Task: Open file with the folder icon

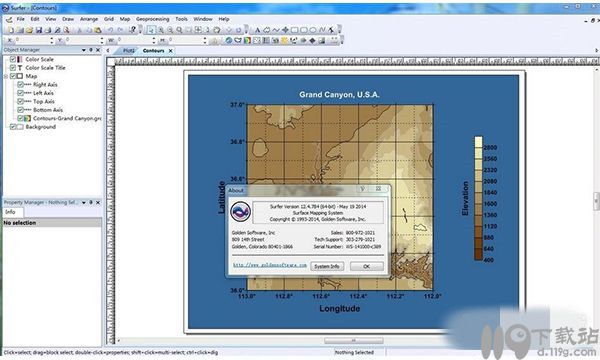Action: pos(29,30)
